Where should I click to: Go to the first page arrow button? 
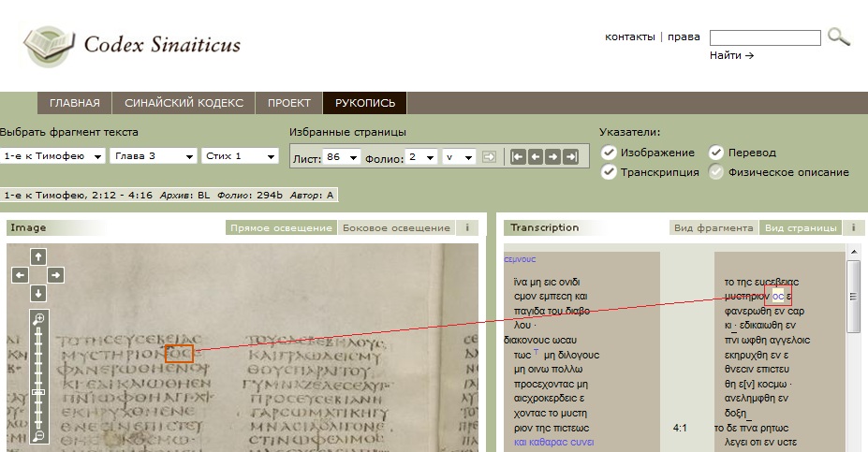pos(517,156)
